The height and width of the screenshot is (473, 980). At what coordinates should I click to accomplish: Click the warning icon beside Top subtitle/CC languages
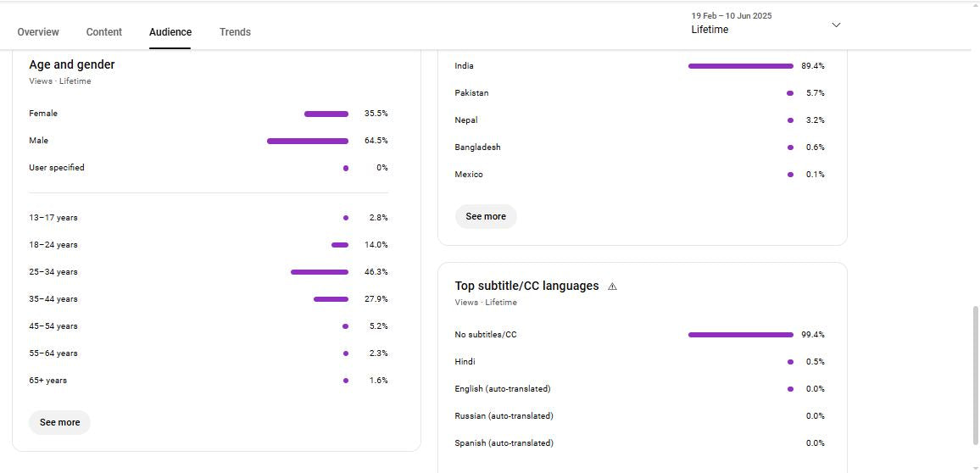click(612, 287)
